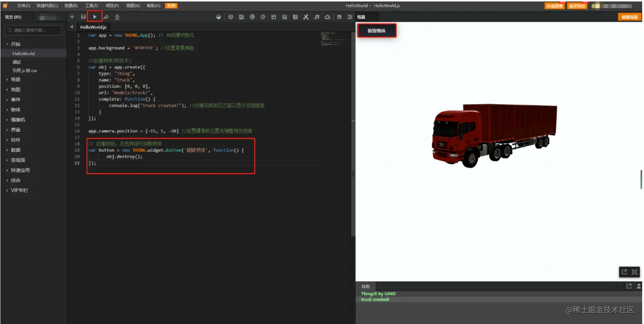Open the 视图(V) menu

point(133,6)
